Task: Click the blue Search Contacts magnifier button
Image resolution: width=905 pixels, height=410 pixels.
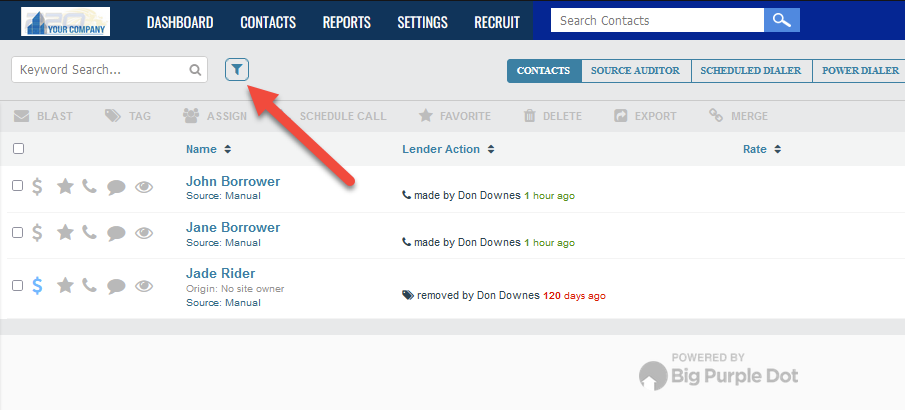Action: pyautogui.click(x=781, y=20)
